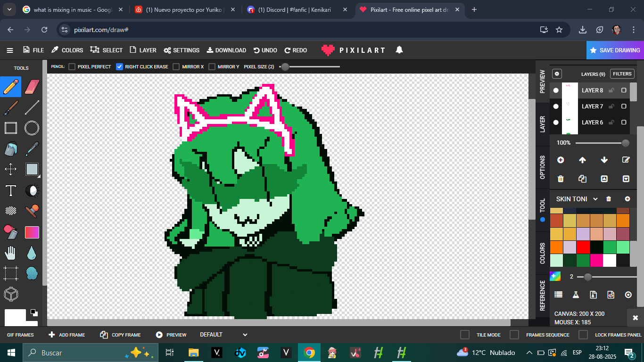Choose the Line drawing tool

click(32, 107)
